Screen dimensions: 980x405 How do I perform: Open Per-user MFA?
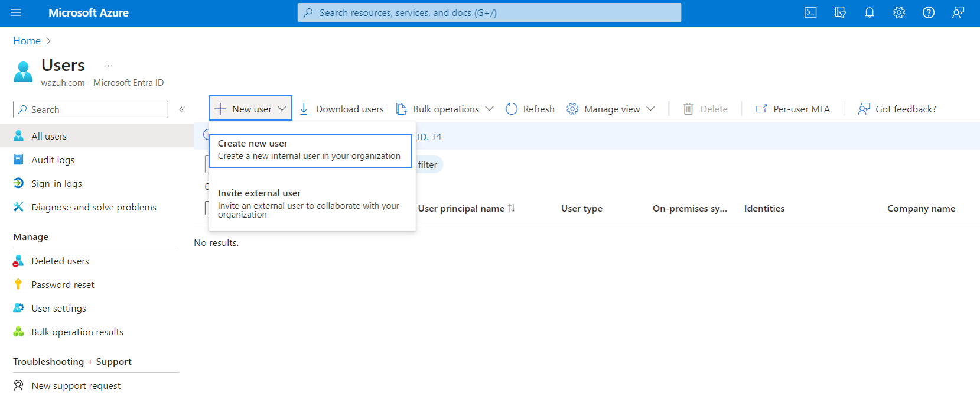793,109
